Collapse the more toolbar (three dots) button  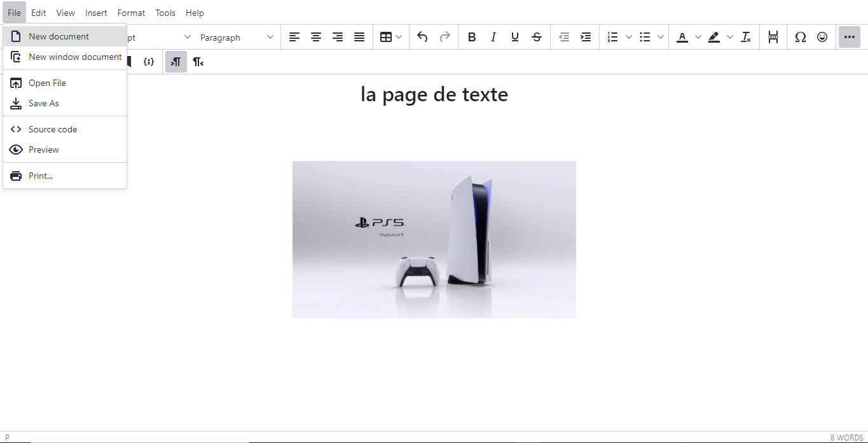point(850,37)
